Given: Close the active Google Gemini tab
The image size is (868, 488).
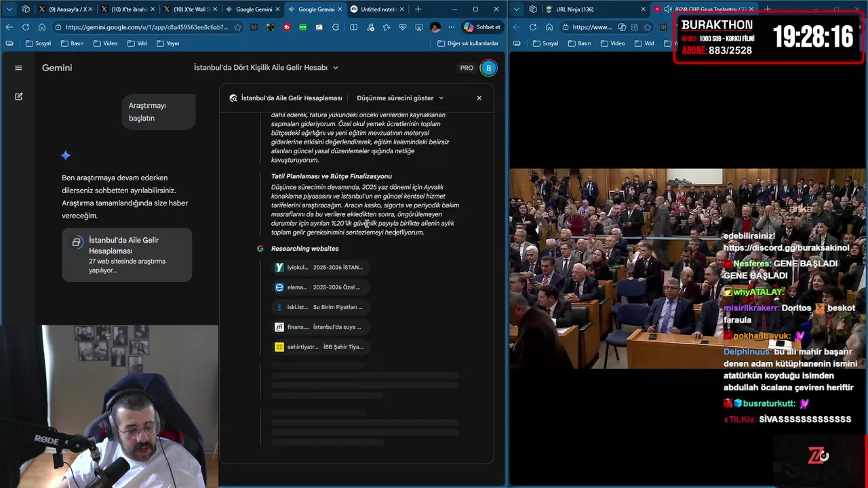Looking at the screenshot, I should click(x=340, y=9).
